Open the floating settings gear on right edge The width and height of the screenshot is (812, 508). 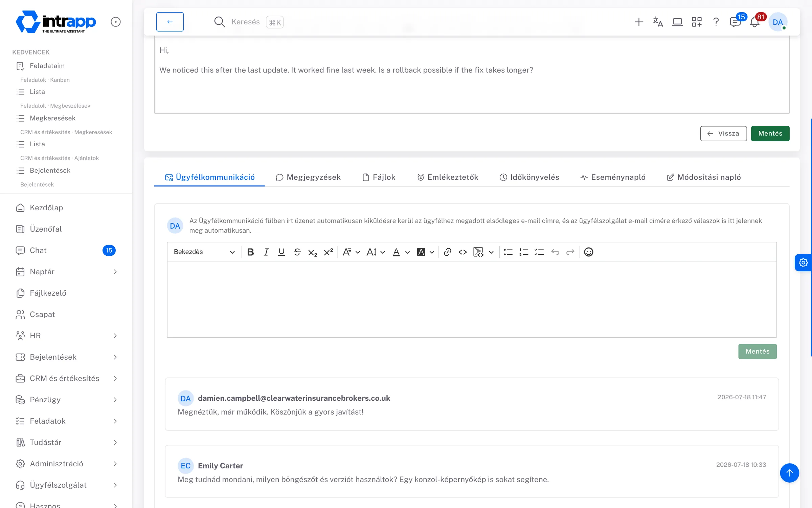point(803,262)
